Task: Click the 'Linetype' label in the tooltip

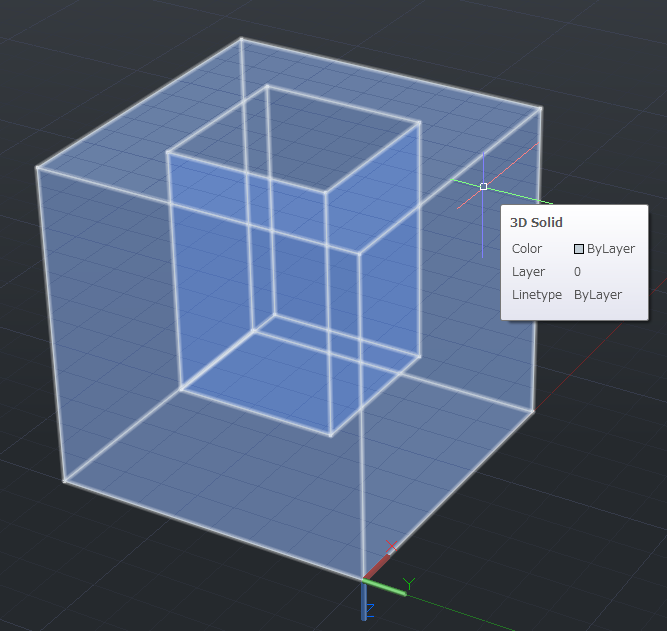Action: [x=537, y=295]
